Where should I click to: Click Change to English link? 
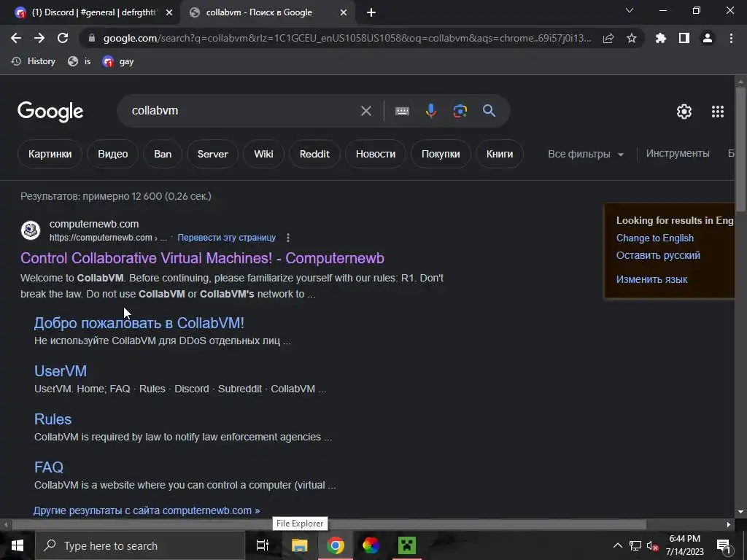point(655,238)
